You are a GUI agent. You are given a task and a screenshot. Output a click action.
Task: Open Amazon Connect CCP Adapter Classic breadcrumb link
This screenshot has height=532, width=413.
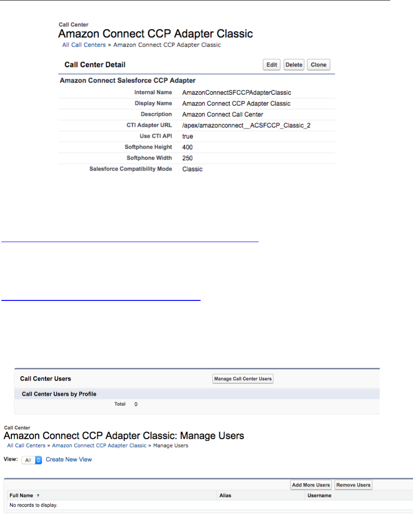click(99, 445)
